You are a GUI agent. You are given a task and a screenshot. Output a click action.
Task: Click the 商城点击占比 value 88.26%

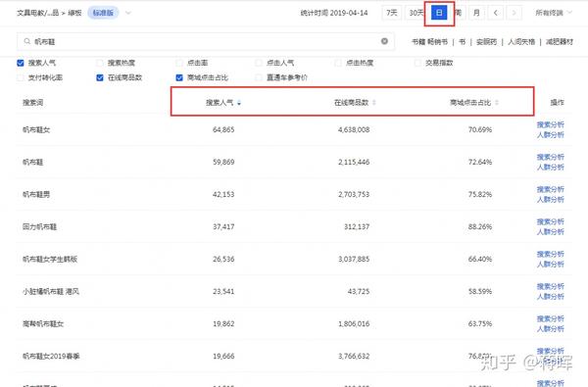point(480,227)
